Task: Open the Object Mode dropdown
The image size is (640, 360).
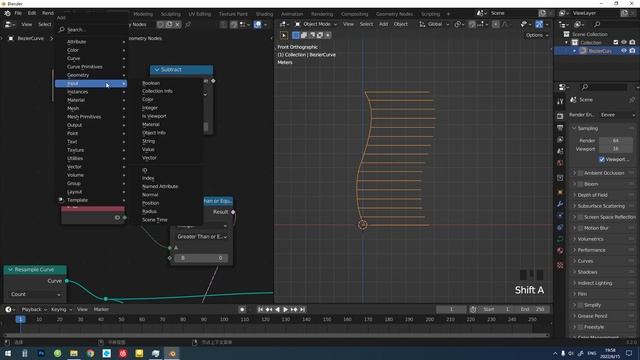Action: pyautogui.click(x=316, y=24)
